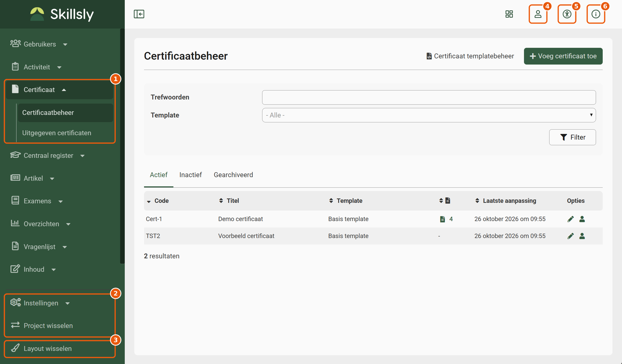The height and width of the screenshot is (364, 622).
Task: Switch to the Gearchiveerd tab
Action: click(x=233, y=175)
